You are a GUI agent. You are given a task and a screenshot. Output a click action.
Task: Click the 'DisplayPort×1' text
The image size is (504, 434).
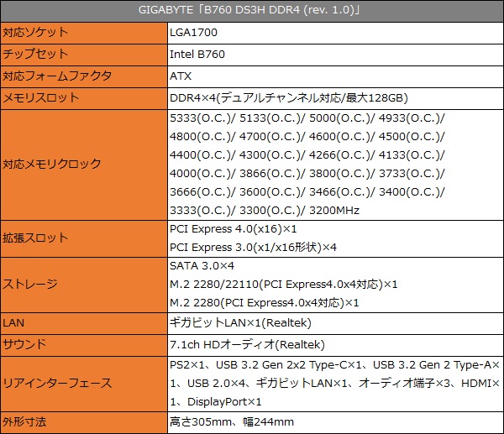224,402
